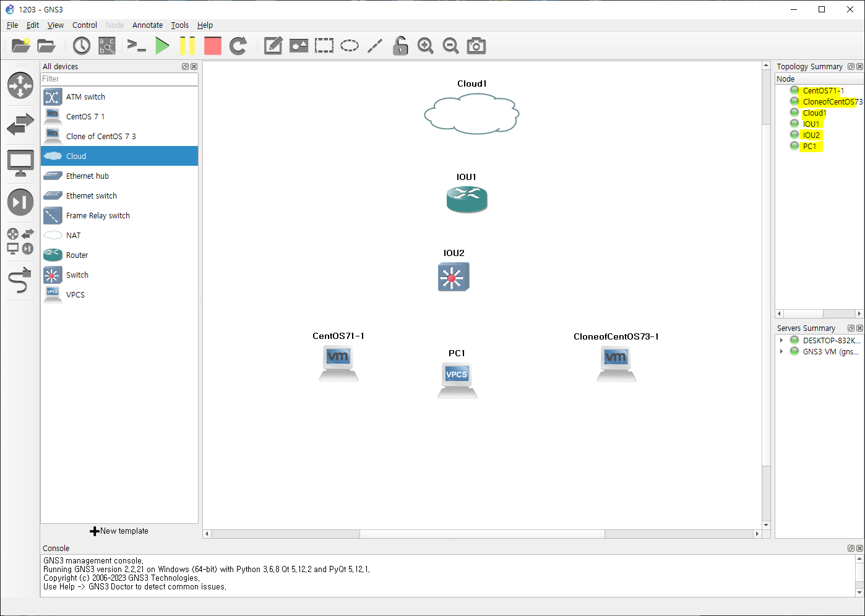
Task: Select the IOU1 router node
Action: [x=467, y=200]
